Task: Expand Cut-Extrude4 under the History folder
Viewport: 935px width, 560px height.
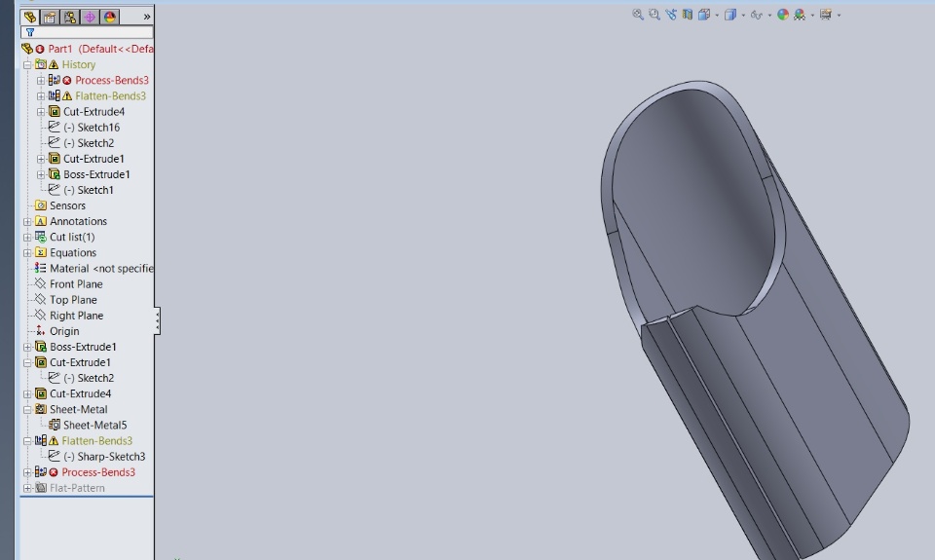Action: pyautogui.click(x=41, y=112)
